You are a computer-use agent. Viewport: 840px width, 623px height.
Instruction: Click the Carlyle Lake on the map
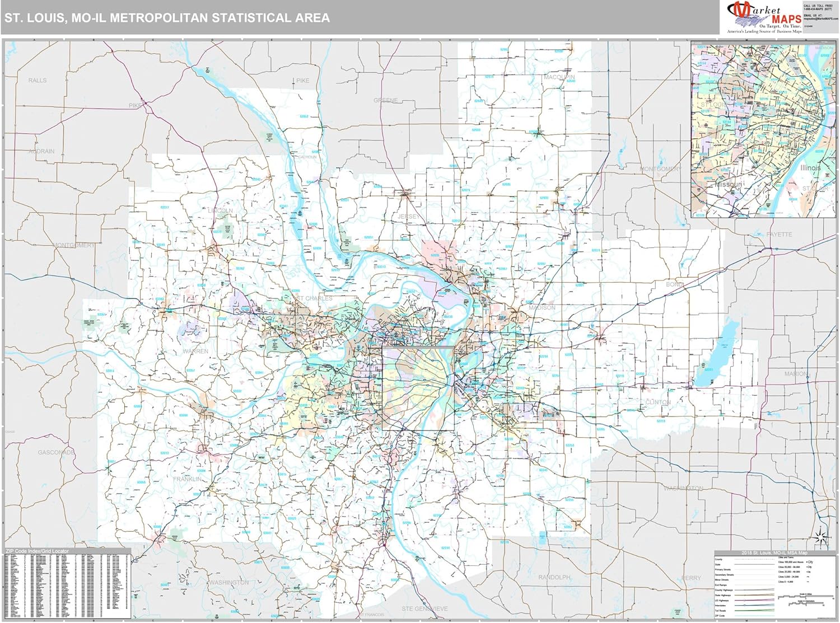721,352
